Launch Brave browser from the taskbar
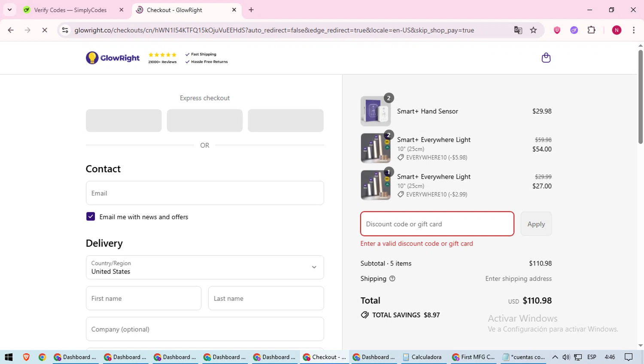This screenshot has height=364, width=644. [x=26, y=357]
